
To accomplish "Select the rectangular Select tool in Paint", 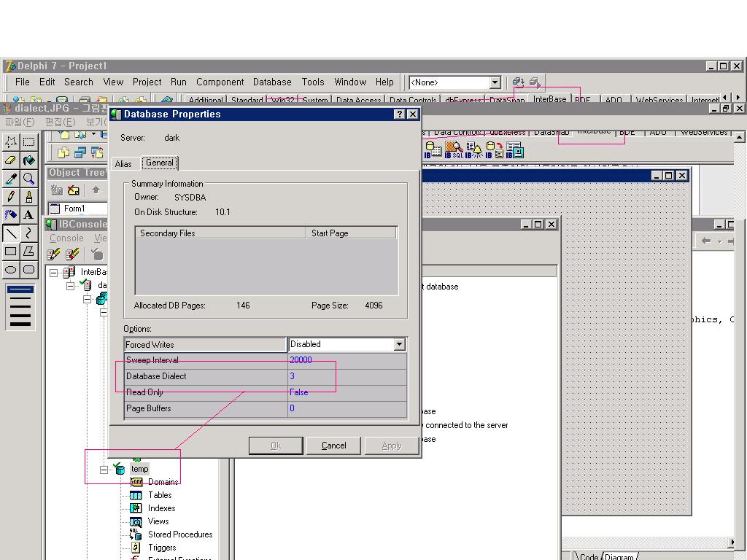I will tap(28, 142).
